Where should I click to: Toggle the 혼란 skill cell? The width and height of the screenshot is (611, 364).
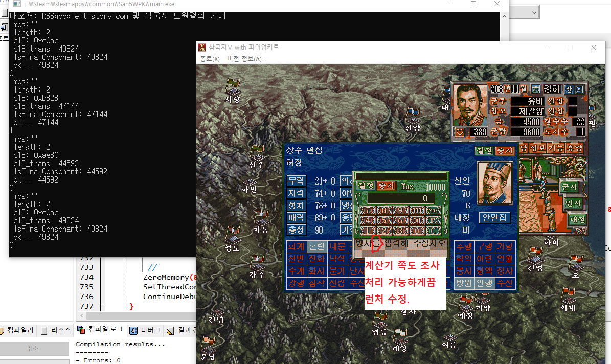click(316, 246)
